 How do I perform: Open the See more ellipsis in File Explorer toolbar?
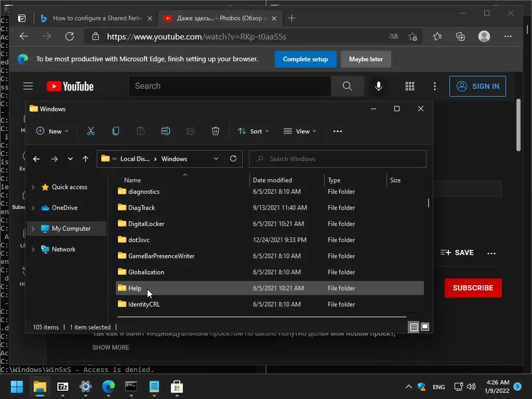pos(338,131)
